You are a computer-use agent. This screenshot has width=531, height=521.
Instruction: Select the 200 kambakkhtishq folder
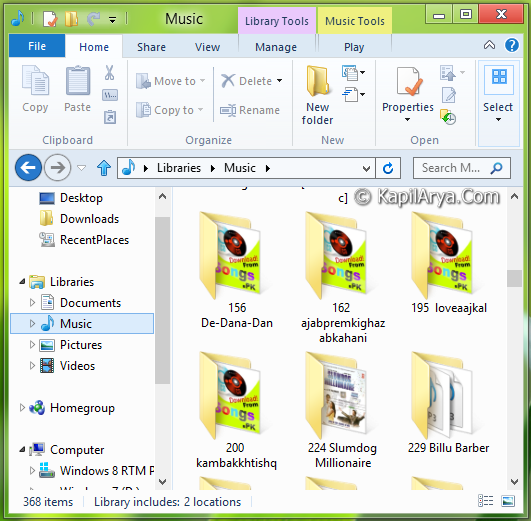(x=236, y=411)
